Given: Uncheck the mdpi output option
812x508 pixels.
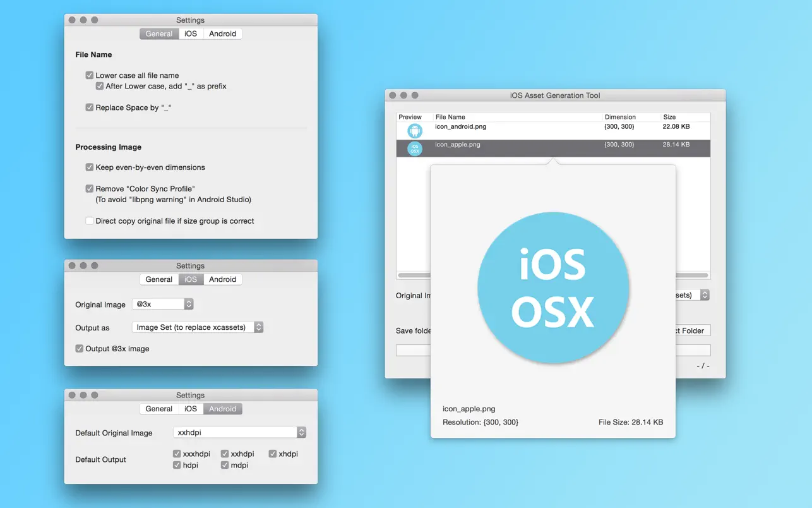Looking at the screenshot, I should click(225, 465).
